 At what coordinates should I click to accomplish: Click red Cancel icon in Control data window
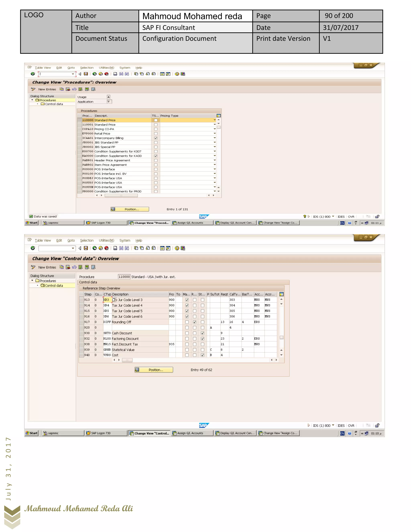pos(106,248)
